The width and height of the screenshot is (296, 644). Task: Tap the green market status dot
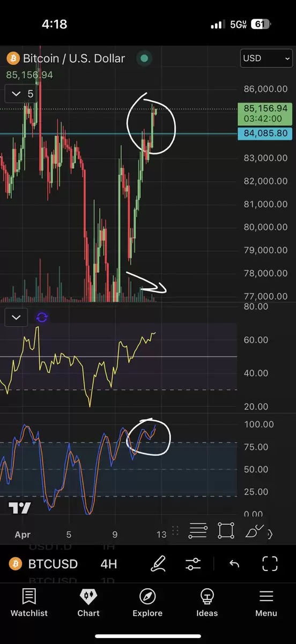coord(143,58)
